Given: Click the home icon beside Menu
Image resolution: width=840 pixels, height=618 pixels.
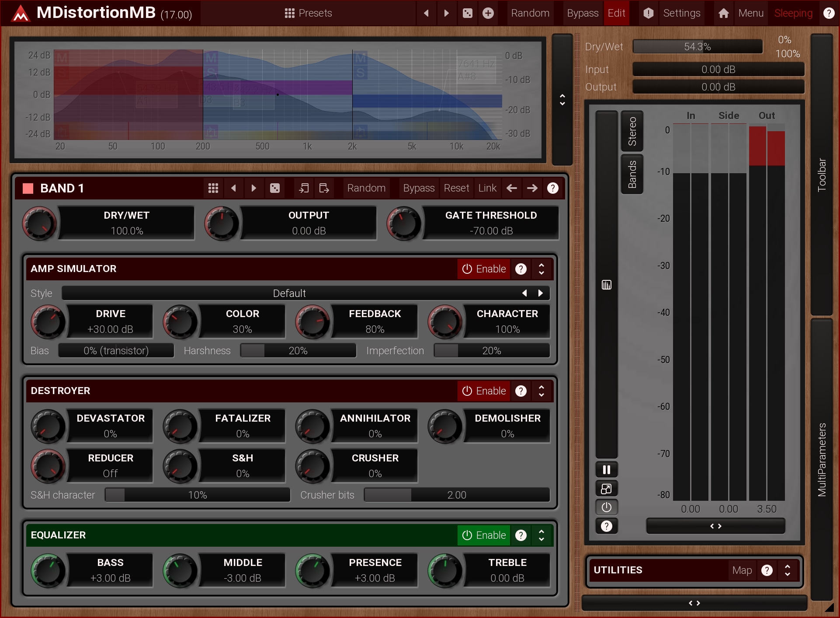Looking at the screenshot, I should pos(723,13).
